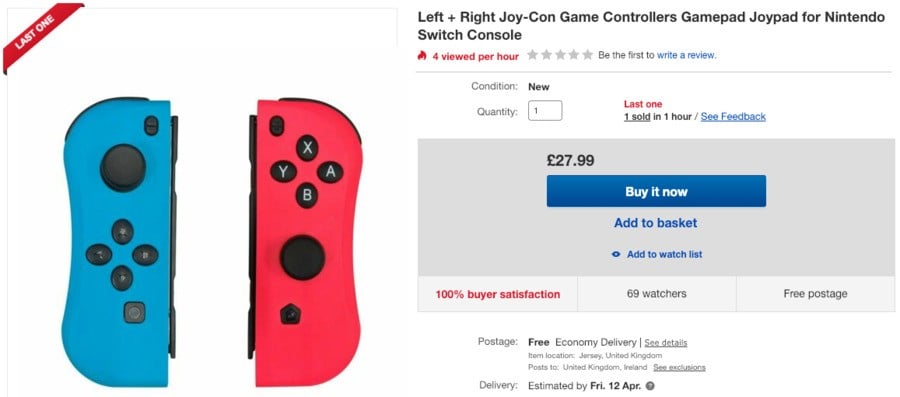
Task: Click the Free postage cell
Action: (815, 294)
